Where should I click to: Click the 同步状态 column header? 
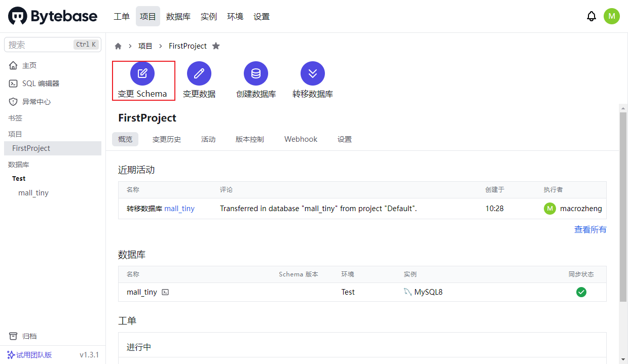581,274
